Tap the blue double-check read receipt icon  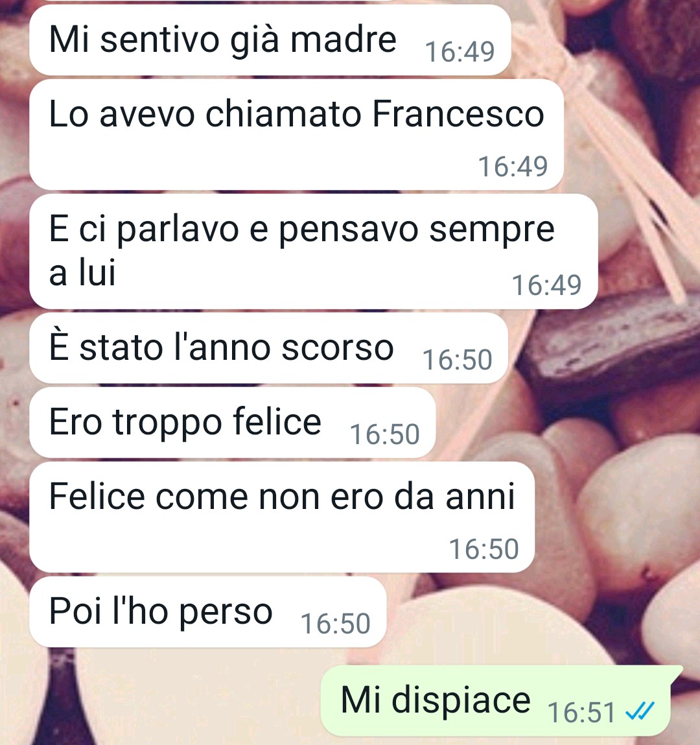click(x=640, y=711)
